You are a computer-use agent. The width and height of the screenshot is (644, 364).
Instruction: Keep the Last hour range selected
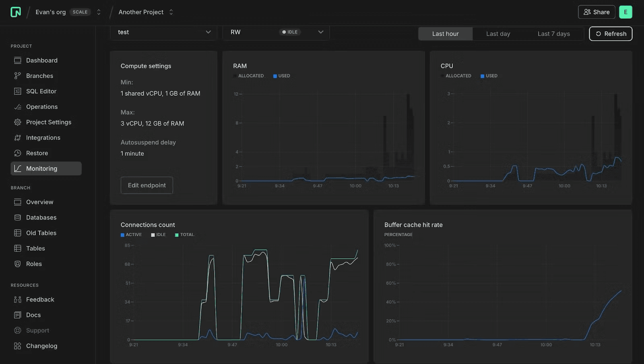445,34
